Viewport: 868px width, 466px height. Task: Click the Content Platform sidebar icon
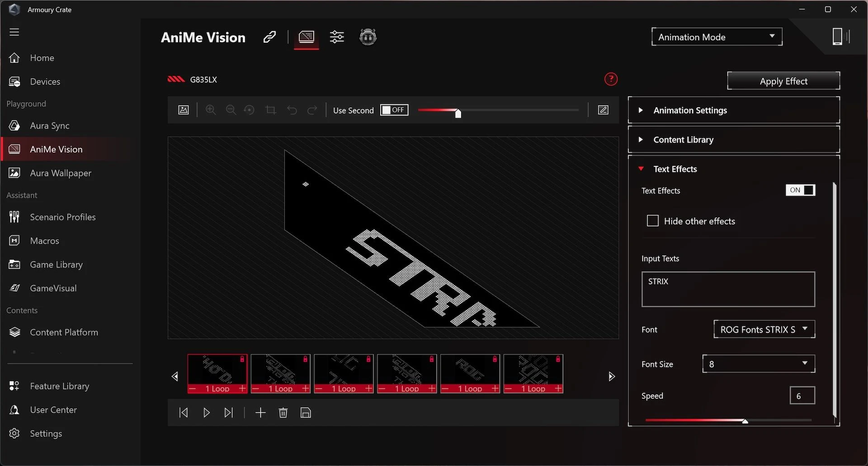point(14,332)
